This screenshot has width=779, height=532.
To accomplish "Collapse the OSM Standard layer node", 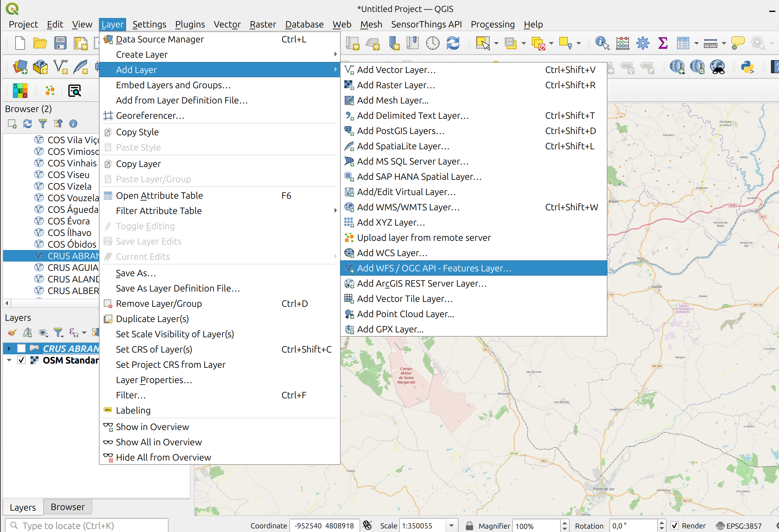I will point(9,360).
